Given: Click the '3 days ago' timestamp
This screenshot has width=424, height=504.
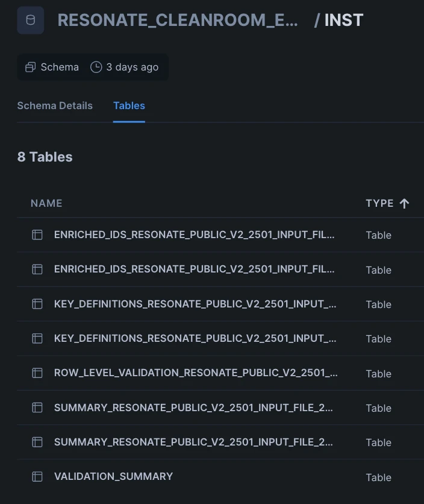Looking at the screenshot, I should pos(132,67).
